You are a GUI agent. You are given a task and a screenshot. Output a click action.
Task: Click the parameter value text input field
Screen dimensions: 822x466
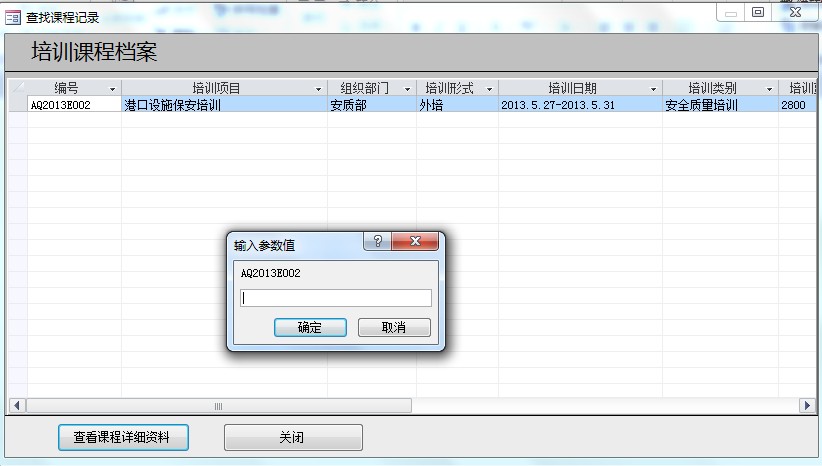pyautogui.click(x=337, y=298)
